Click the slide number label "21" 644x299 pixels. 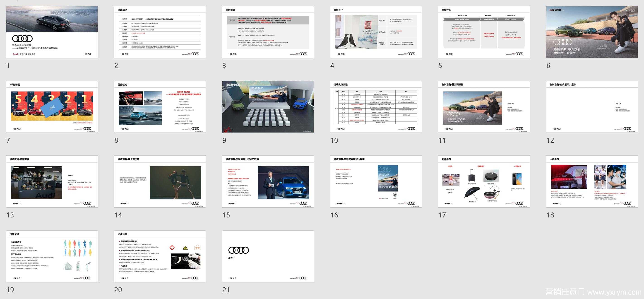pyautogui.click(x=226, y=290)
